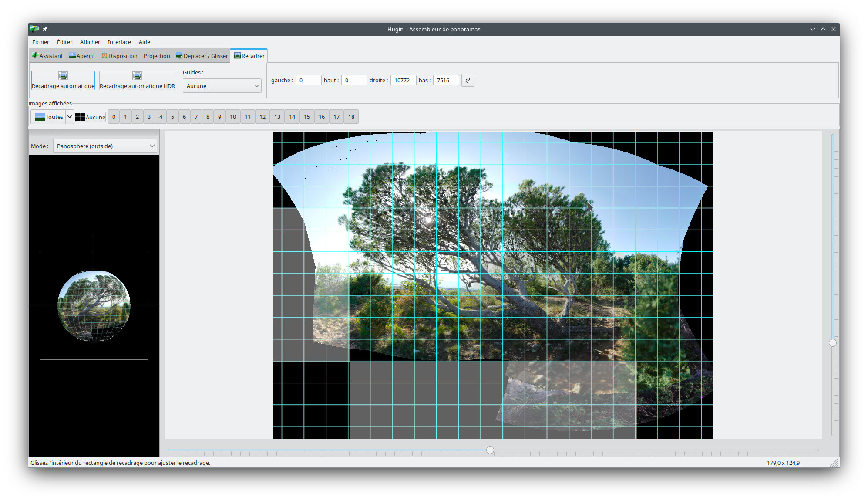
Task: Open the Afficher menu
Action: pos(90,42)
